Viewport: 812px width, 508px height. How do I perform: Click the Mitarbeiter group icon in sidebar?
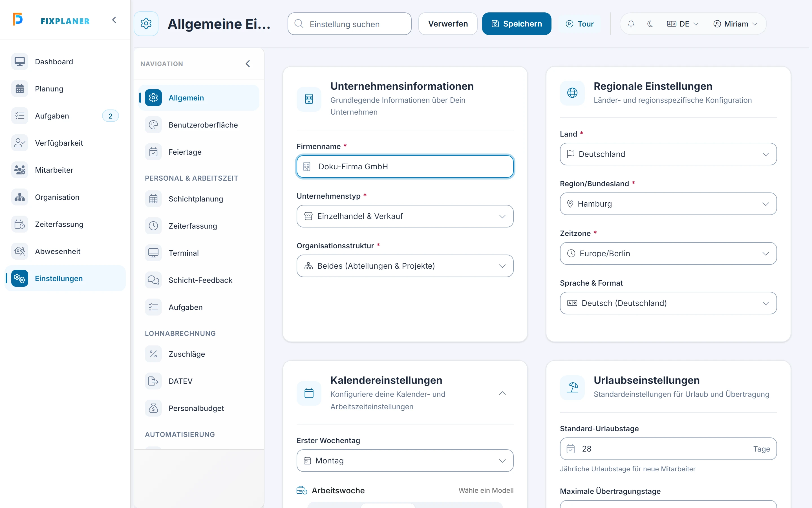pyautogui.click(x=20, y=170)
